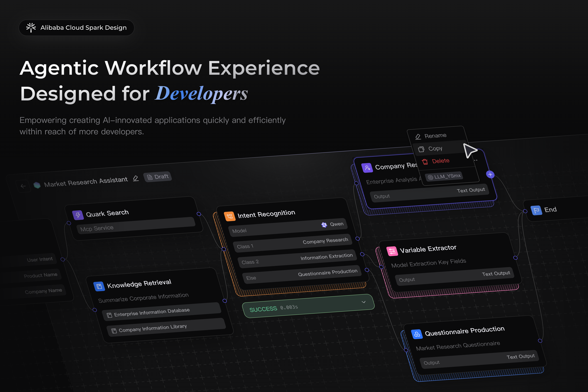Click the pink Variable Extractor node icon
This screenshot has height=392, width=588.
(x=392, y=251)
